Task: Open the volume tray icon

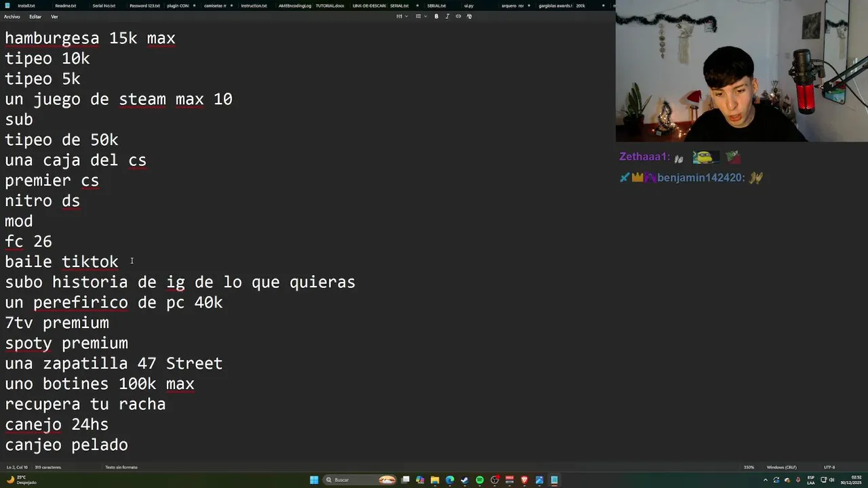Action: pos(833,480)
